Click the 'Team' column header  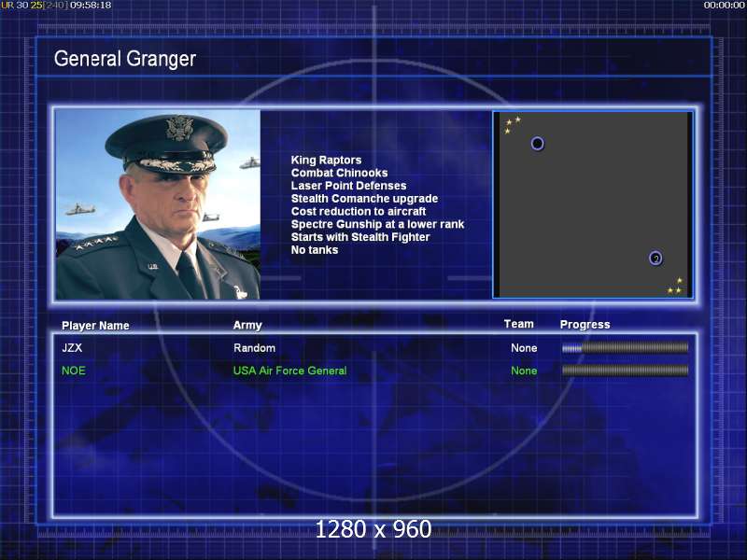(519, 324)
